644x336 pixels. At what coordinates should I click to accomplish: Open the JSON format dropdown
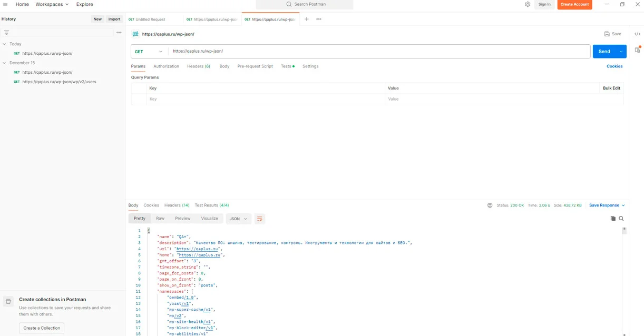point(238,219)
